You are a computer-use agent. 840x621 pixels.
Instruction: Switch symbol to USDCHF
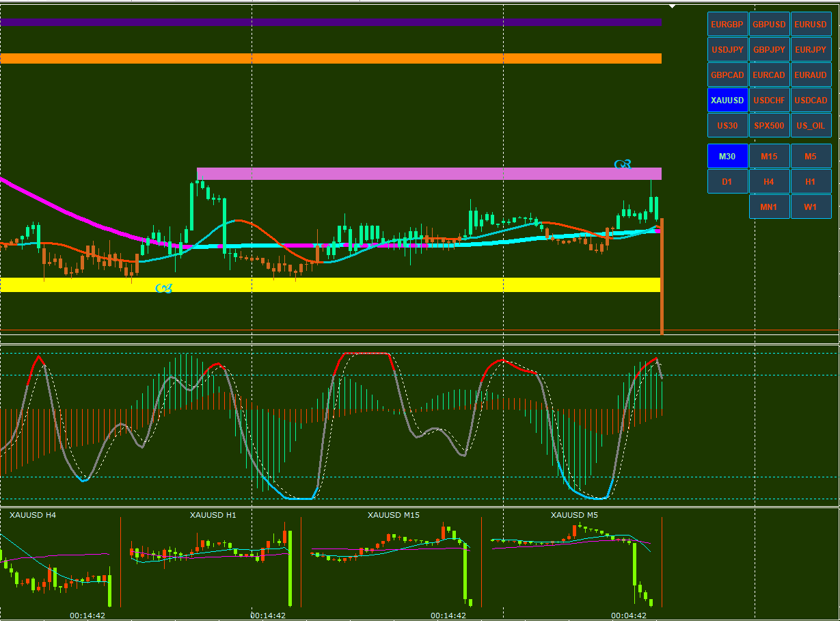(x=770, y=100)
